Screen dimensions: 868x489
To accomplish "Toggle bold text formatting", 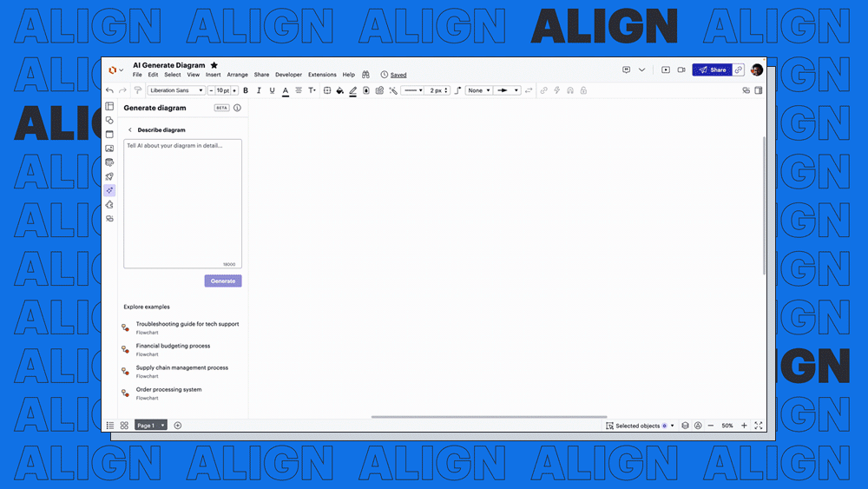I will coord(246,90).
